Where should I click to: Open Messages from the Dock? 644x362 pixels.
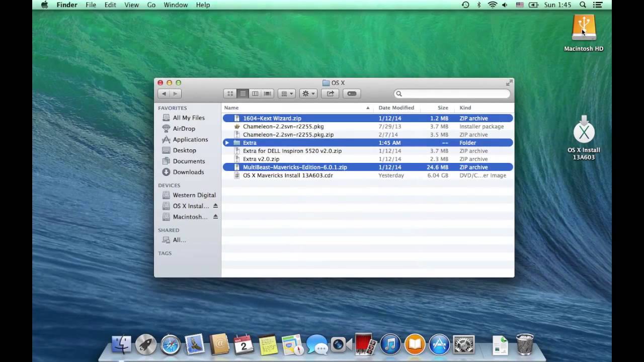[x=317, y=344]
